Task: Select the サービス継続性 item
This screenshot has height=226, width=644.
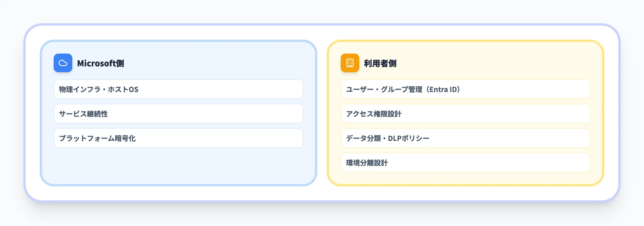Action: (x=83, y=114)
